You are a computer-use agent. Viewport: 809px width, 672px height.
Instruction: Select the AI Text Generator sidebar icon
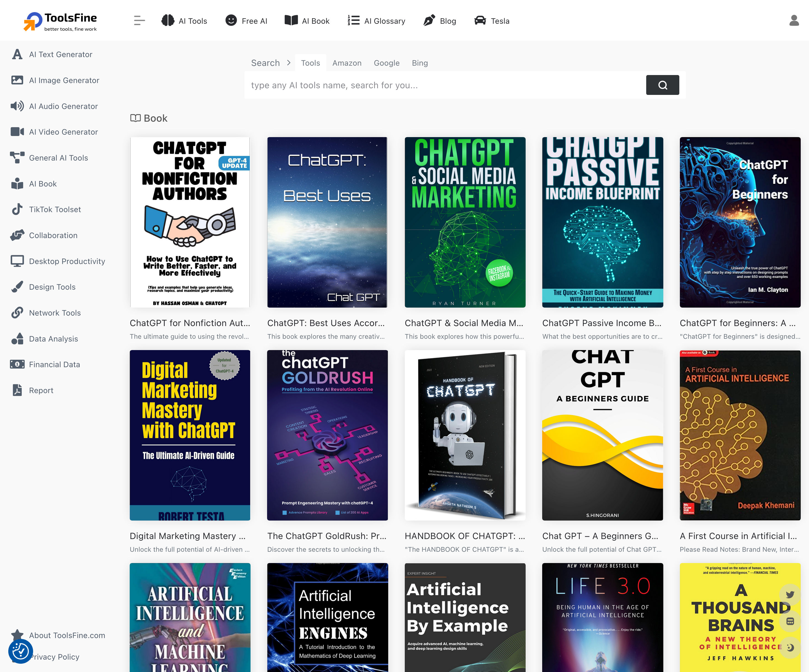[17, 54]
